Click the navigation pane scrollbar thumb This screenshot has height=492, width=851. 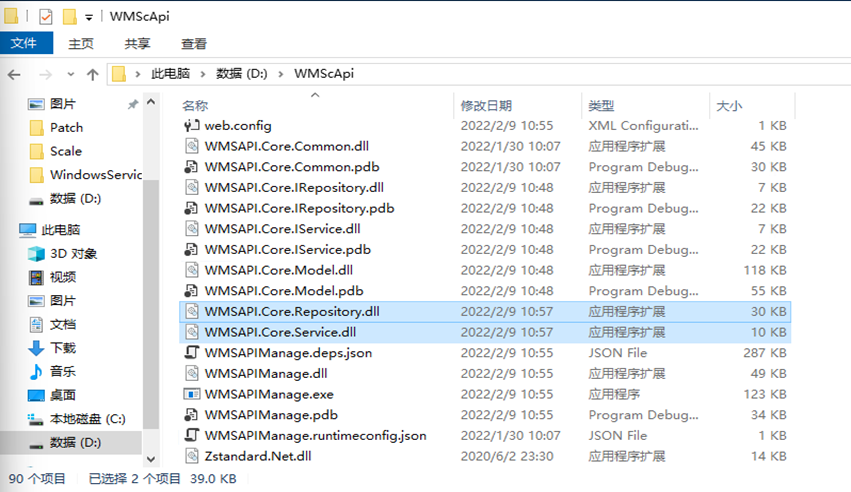click(151, 304)
